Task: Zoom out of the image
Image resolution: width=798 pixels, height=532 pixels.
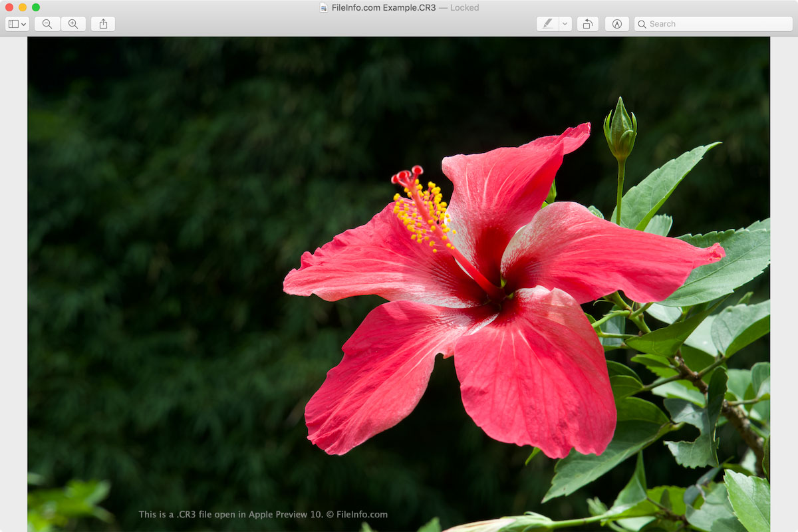Action: (x=47, y=24)
